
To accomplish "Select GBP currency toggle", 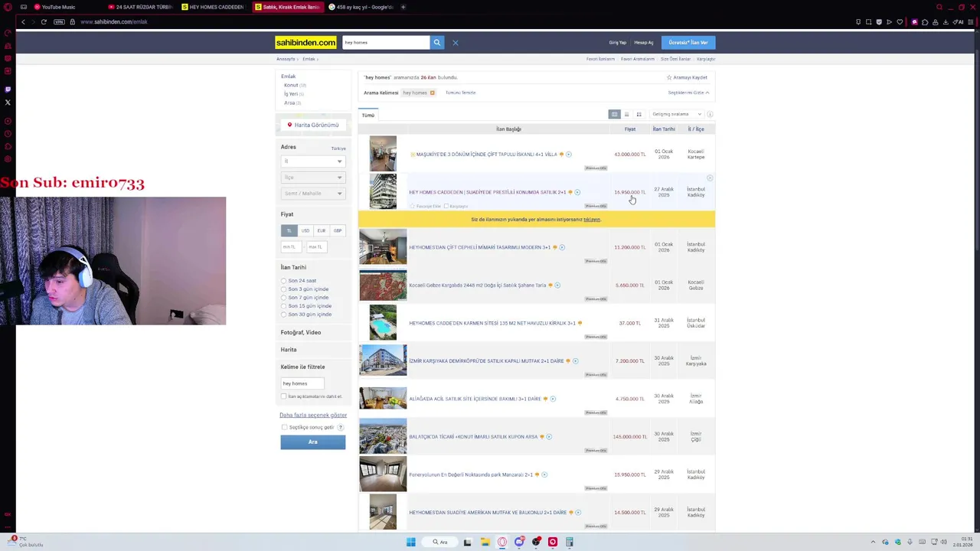I will pyautogui.click(x=337, y=230).
